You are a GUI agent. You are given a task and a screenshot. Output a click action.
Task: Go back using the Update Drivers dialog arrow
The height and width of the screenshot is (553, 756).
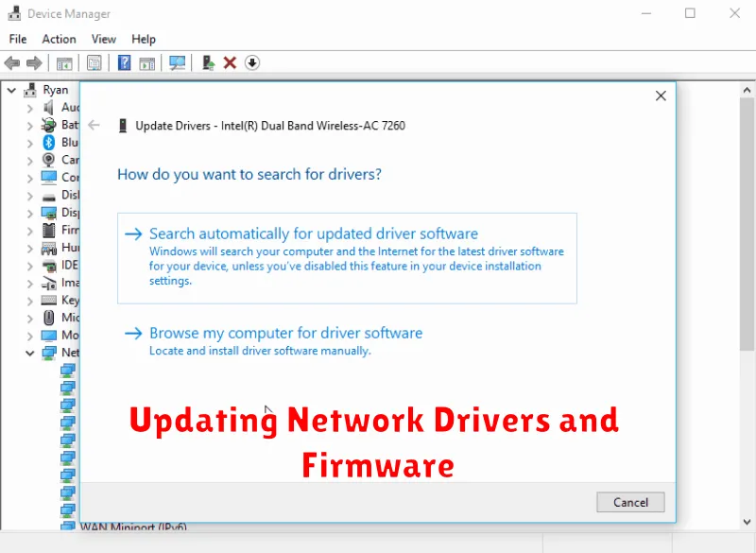[94, 126]
